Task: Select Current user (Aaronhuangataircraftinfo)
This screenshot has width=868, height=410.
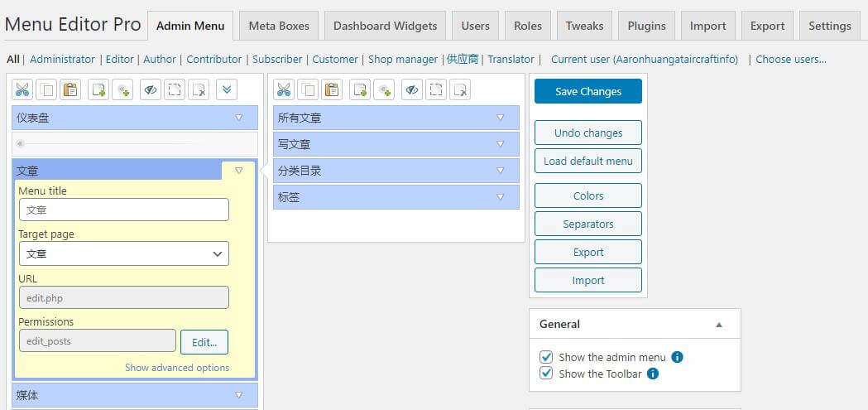Action: pos(645,60)
